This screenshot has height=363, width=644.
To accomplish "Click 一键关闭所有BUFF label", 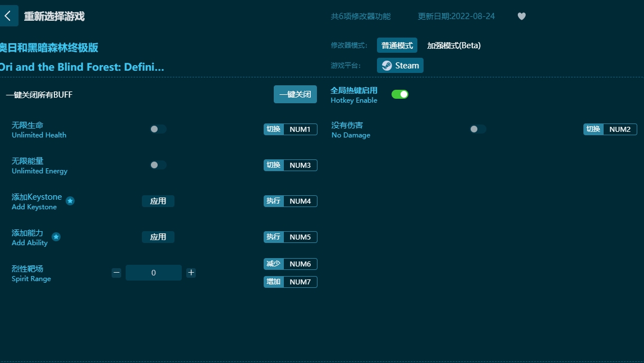I will 39,95.
